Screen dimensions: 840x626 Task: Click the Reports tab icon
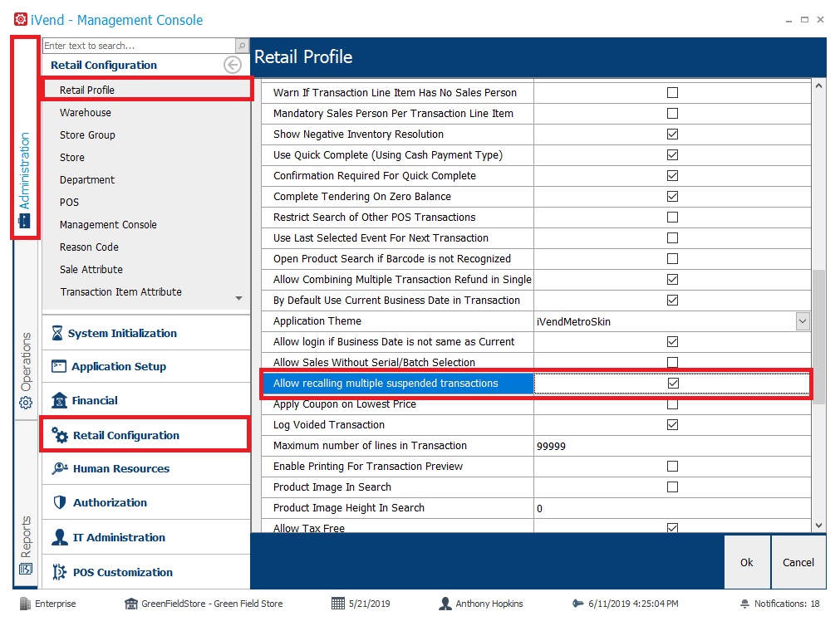[x=25, y=569]
